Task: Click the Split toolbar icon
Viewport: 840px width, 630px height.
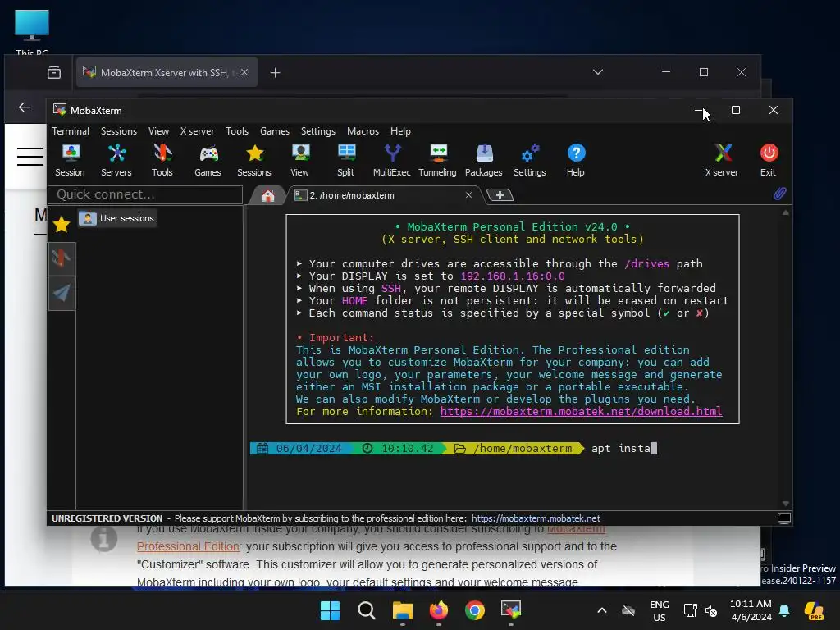Action: [346, 160]
